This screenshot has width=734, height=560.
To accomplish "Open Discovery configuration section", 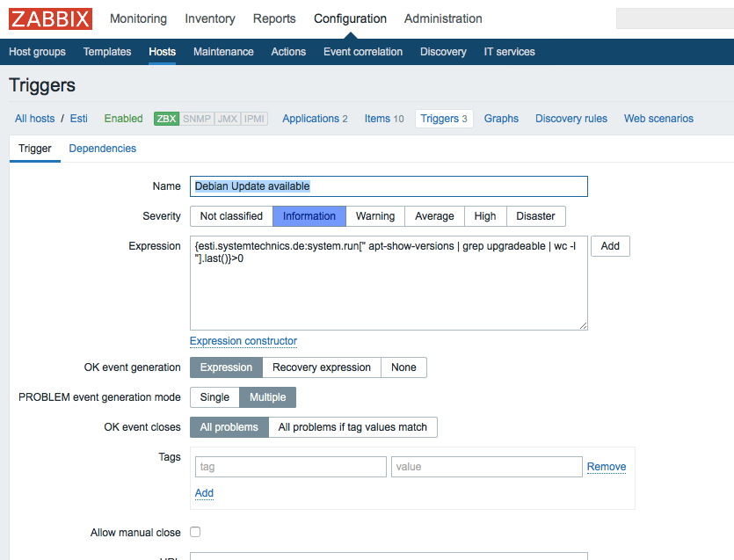I will coord(443,52).
